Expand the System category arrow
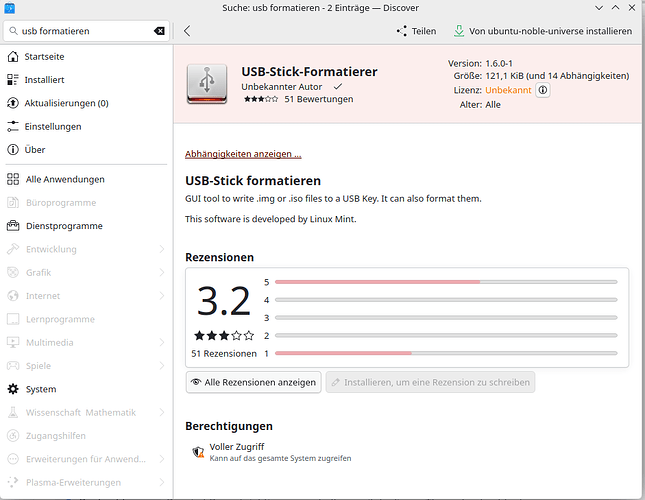 [x=164, y=389]
